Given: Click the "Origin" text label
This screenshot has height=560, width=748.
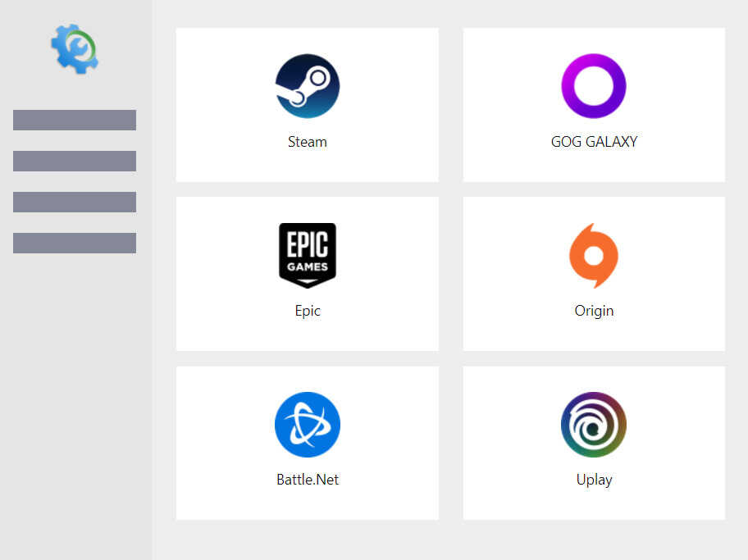Looking at the screenshot, I should coord(594,311).
